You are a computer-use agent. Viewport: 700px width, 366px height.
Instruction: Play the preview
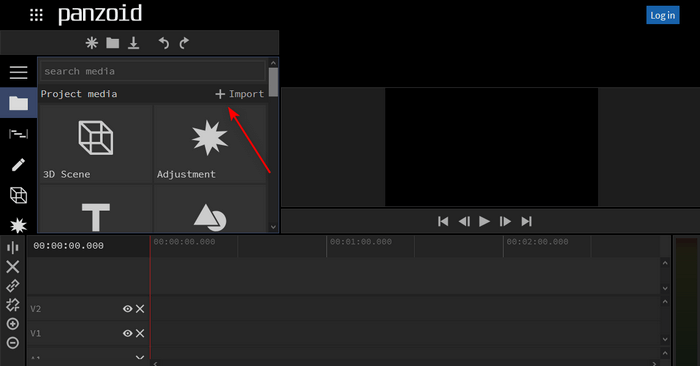click(484, 221)
